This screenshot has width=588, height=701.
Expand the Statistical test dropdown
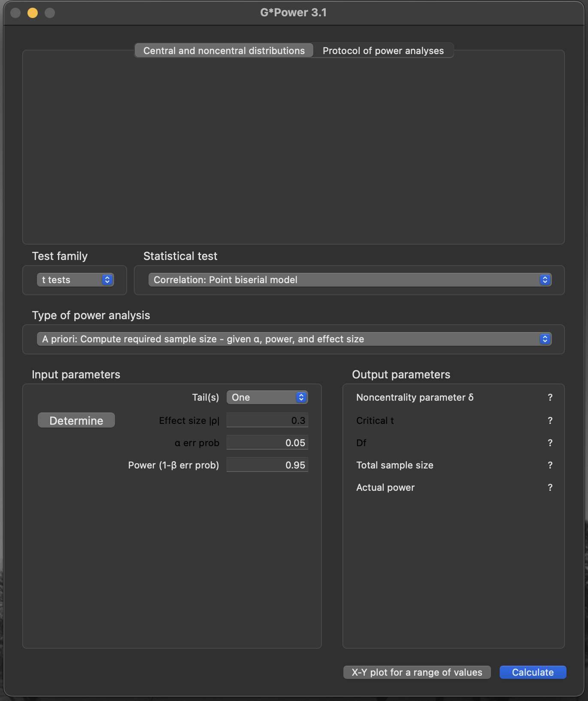coord(349,280)
